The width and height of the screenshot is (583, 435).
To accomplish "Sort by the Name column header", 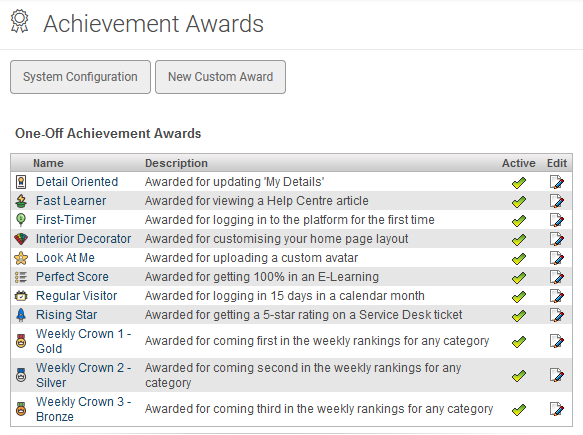I will (48, 163).
